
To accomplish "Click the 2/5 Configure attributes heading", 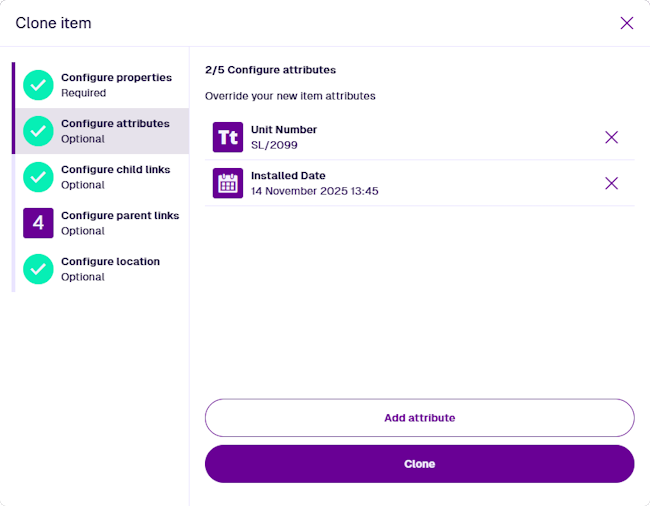I will [x=270, y=70].
